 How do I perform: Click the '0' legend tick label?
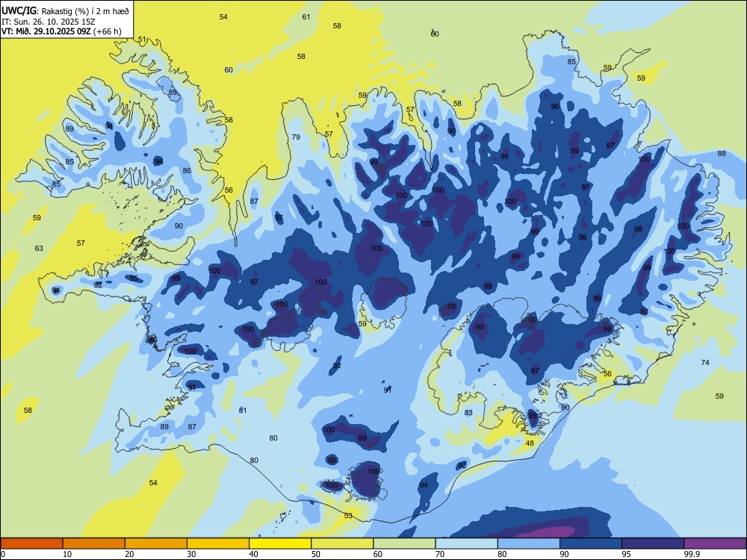coord(3,554)
